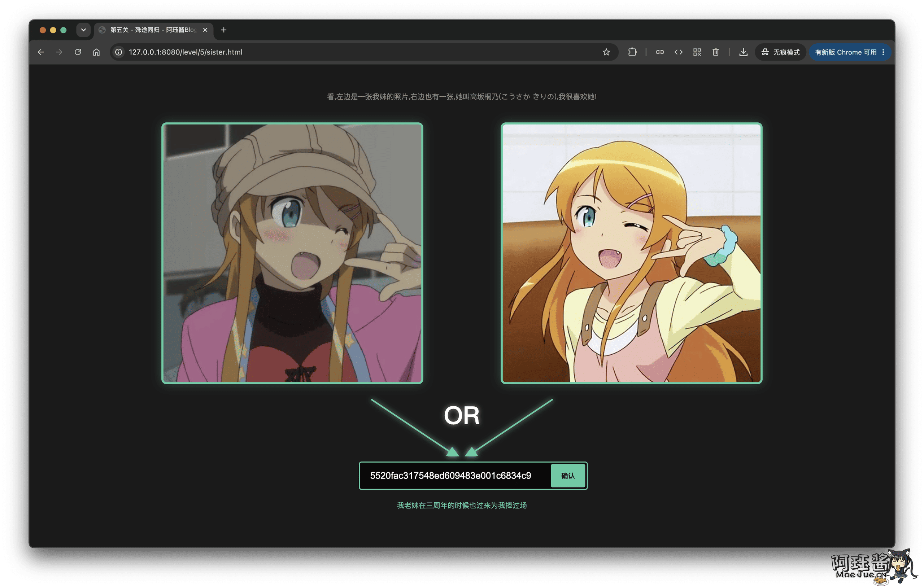The width and height of the screenshot is (924, 586).
Task: Click the 有新版 Chrome 可用 update button
Action: coord(845,52)
